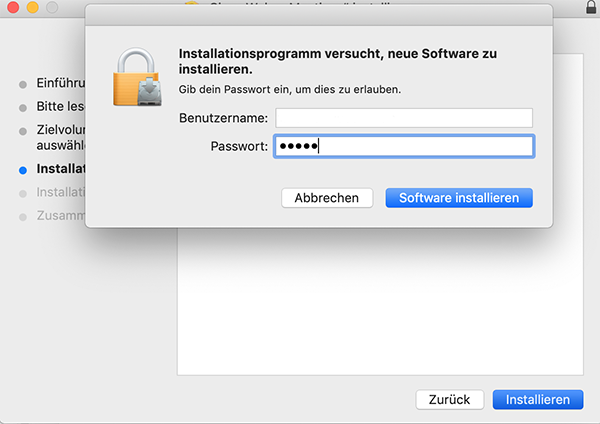Click the blue Installieren button
This screenshot has width=600, height=424.
pos(537,399)
